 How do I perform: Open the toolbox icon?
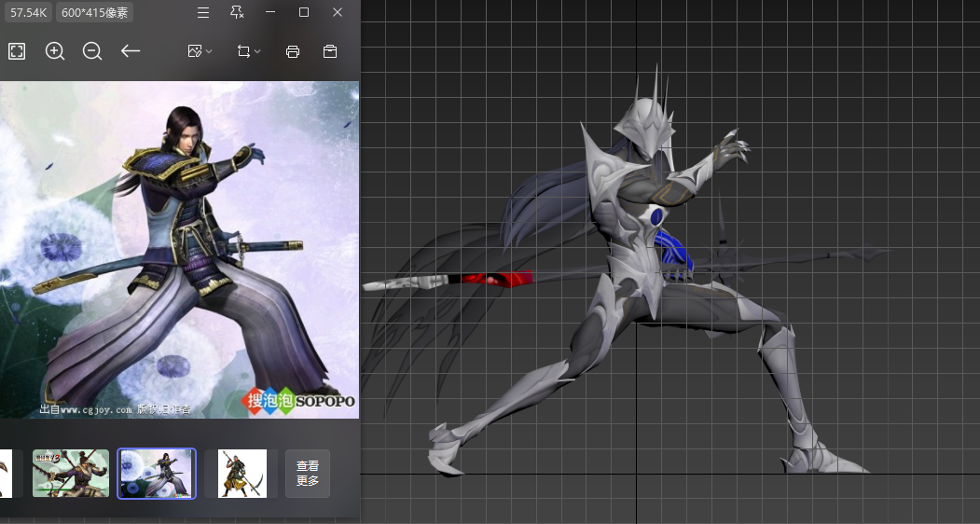[x=330, y=51]
